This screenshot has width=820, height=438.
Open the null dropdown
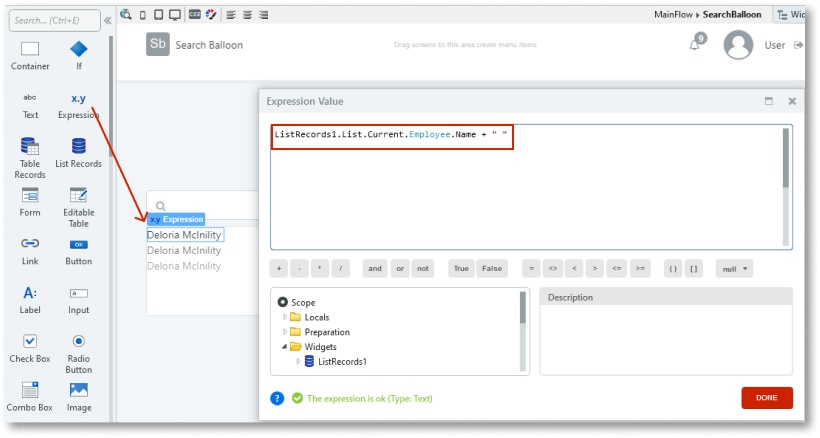pos(734,268)
